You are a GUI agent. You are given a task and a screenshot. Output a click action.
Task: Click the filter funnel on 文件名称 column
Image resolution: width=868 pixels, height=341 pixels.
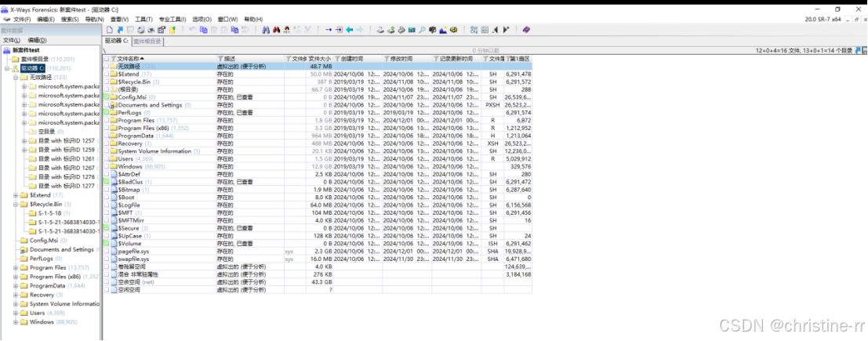pos(114,59)
